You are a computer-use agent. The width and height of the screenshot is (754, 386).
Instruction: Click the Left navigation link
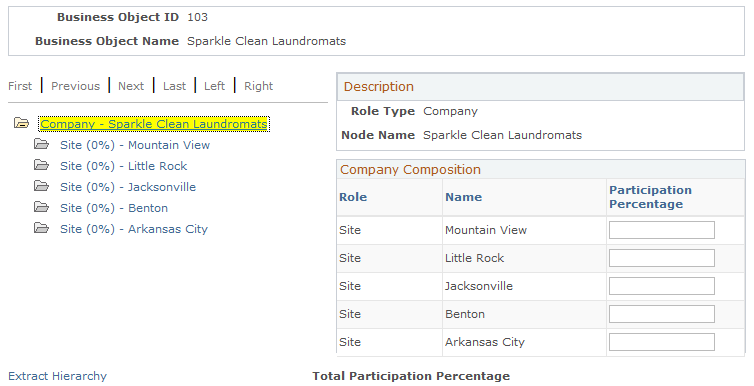pyautogui.click(x=214, y=86)
